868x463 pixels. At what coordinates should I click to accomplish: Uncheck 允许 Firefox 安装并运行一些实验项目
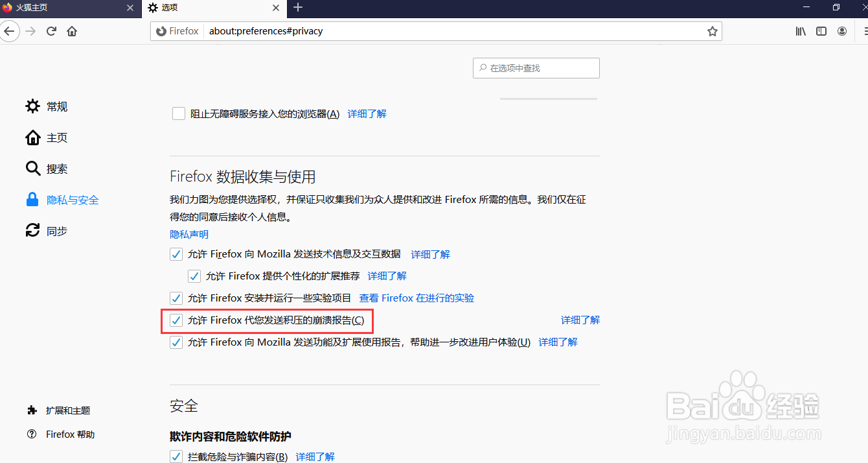tap(176, 298)
